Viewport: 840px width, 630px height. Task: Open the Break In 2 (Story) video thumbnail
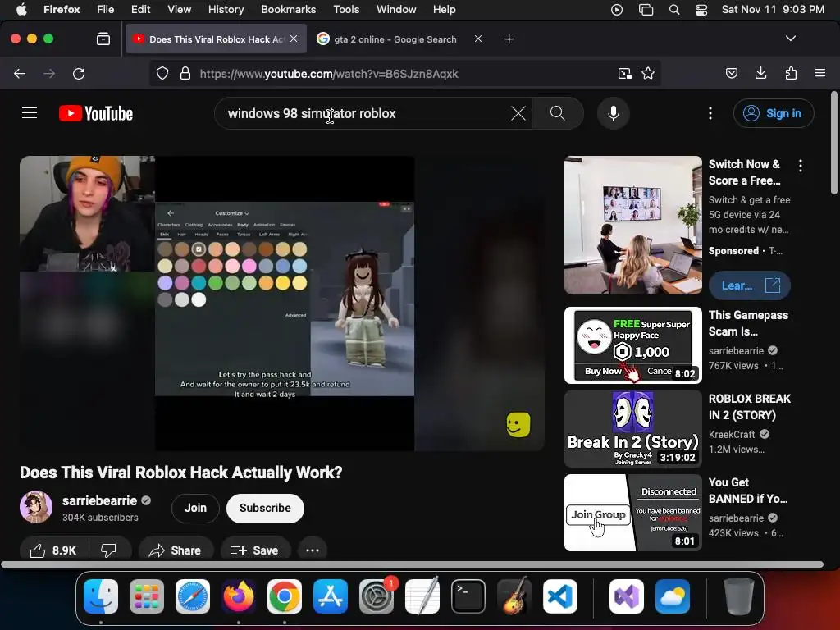click(633, 428)
